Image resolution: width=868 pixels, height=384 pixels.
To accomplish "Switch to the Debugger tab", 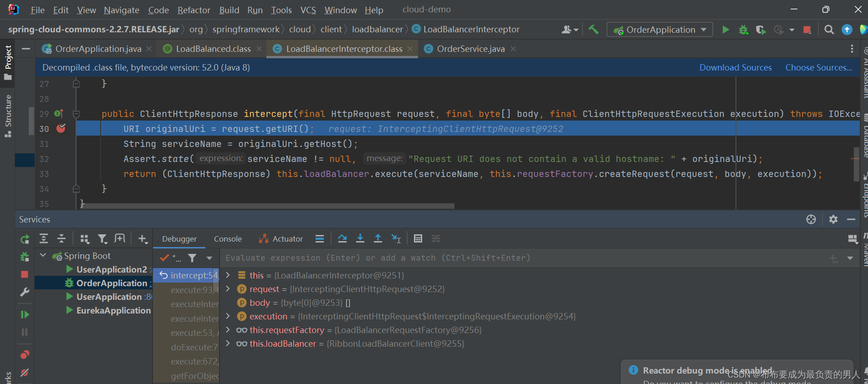I will coord(179,239).
